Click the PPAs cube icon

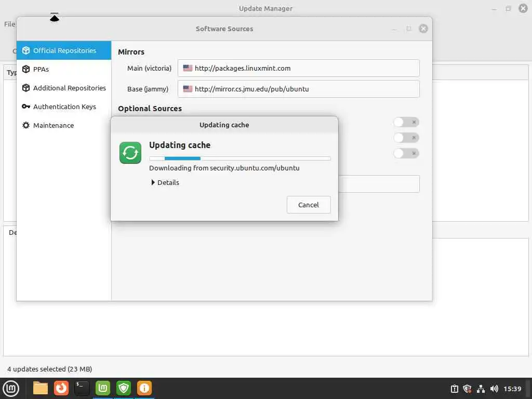pyautogui.click(x=26, y=69)
